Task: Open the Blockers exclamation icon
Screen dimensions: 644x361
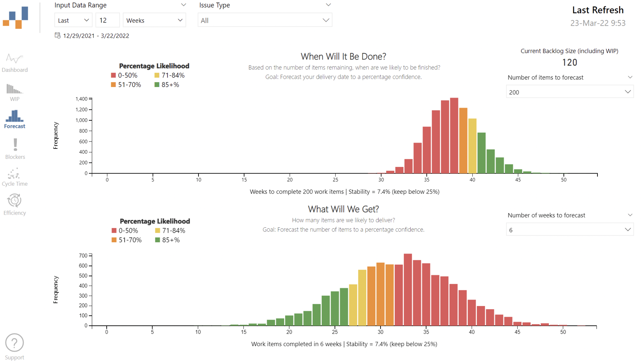Action: [x=15, y=145]
